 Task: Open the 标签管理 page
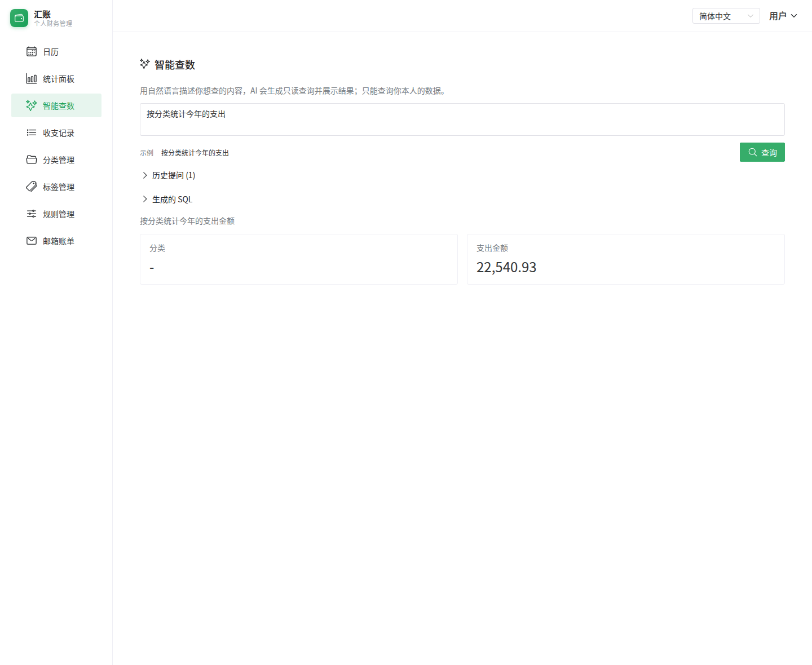click(56, 187)
